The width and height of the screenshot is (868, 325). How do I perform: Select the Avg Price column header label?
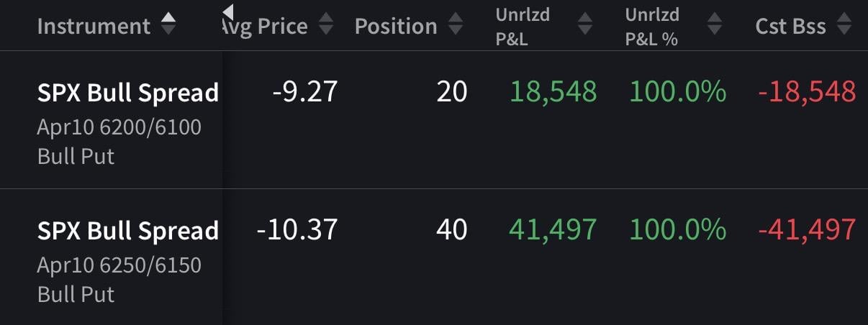click(x=266, y=27)
